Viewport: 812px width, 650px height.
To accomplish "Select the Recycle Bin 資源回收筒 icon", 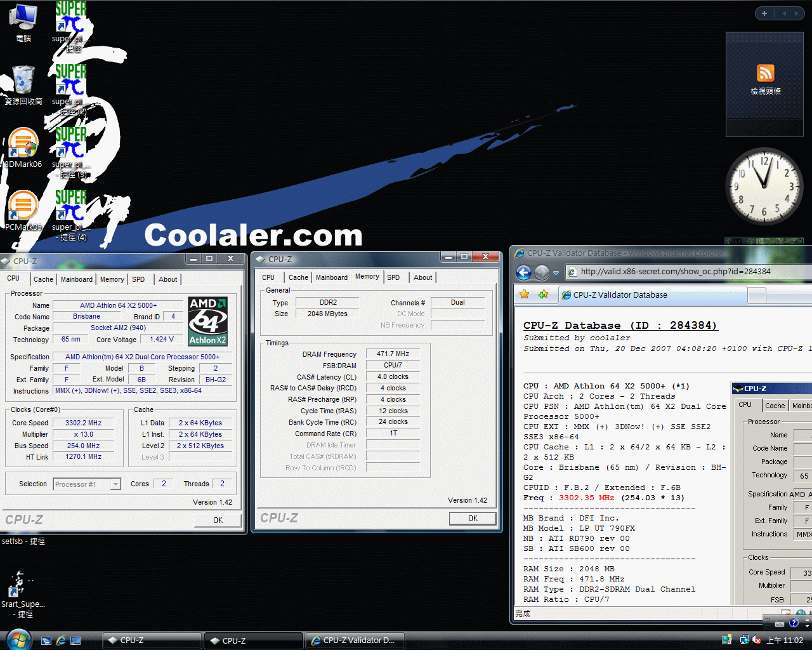I will (x=23, y=84).
